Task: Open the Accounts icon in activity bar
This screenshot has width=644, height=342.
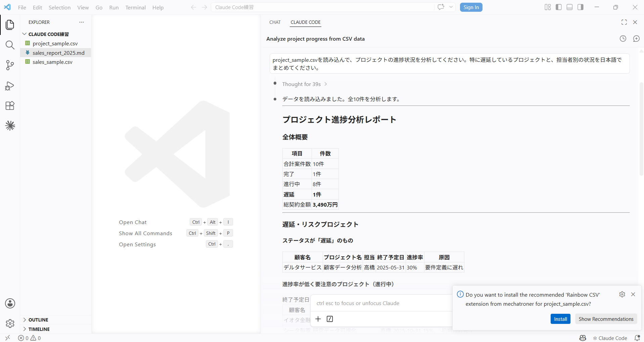Action: click(x=10, y=303)
